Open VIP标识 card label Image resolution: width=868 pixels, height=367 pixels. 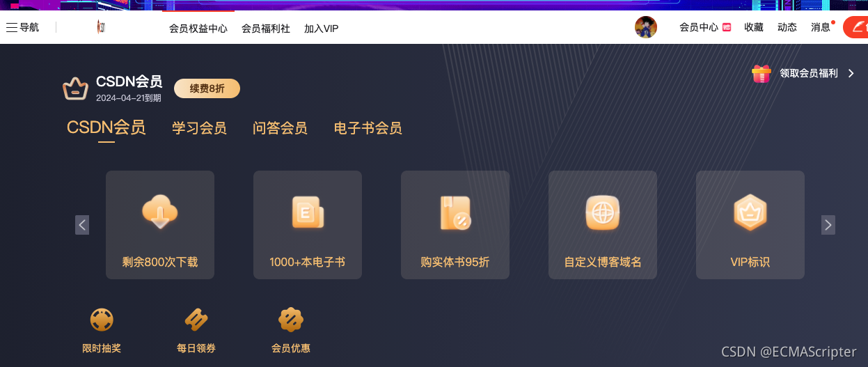(x=750, y=263)
